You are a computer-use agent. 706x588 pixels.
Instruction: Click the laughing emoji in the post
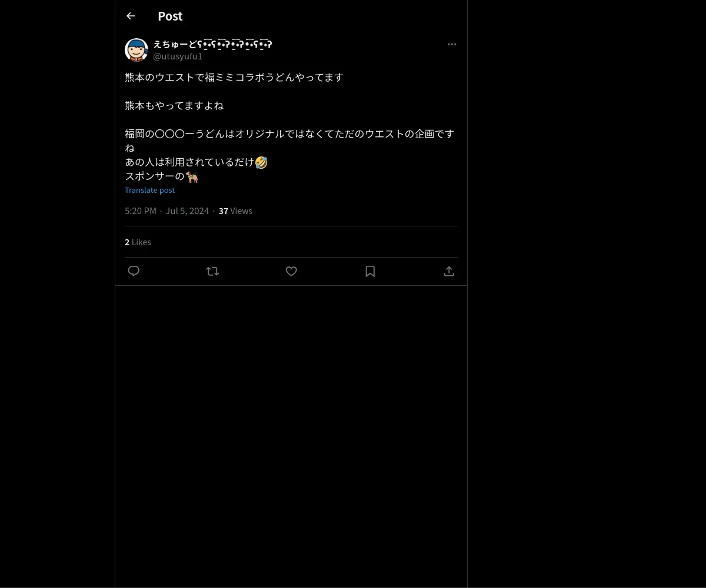click(261, 162)
